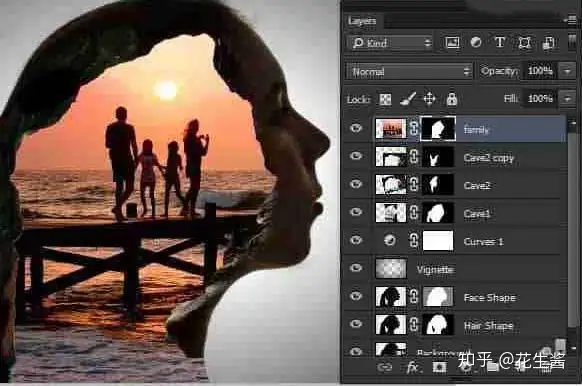The image size is (582, 386).
Task: Select the Cave2 copy layer name
Action: [489, 158]
